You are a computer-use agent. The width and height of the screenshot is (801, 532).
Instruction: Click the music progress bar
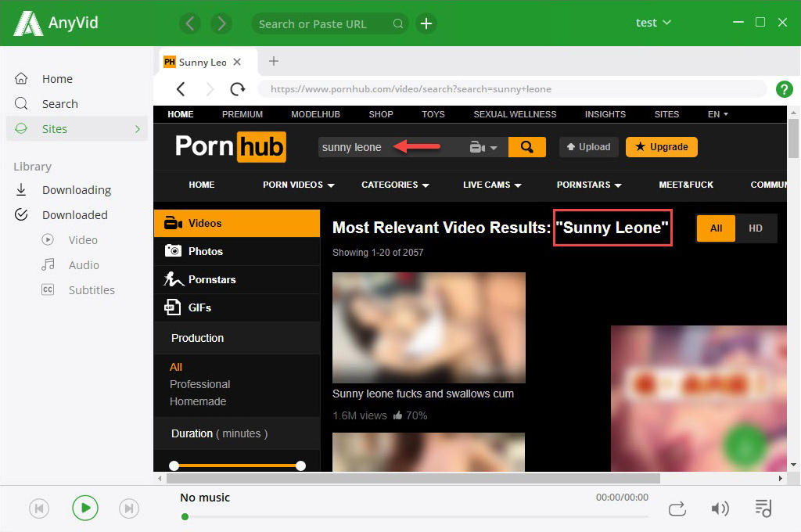[415, 516]
